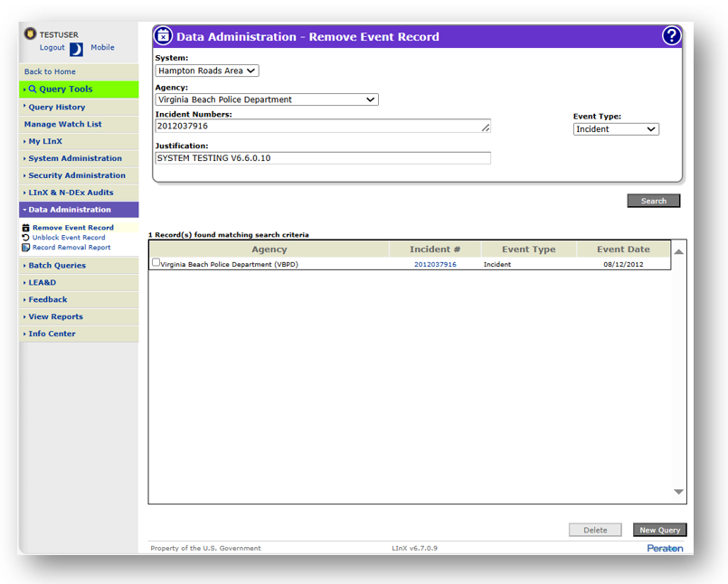The image size is (728, 584).
Task: Click the New Query button
Action: coord(659,531)
